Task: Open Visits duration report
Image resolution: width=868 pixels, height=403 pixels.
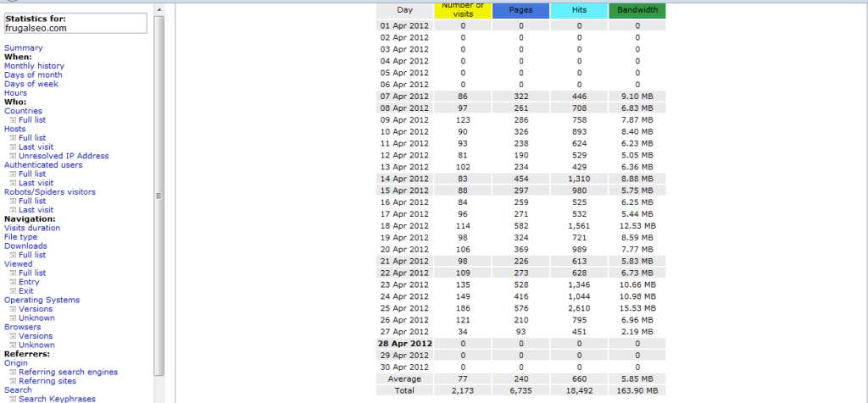Action: click(32, 228)
